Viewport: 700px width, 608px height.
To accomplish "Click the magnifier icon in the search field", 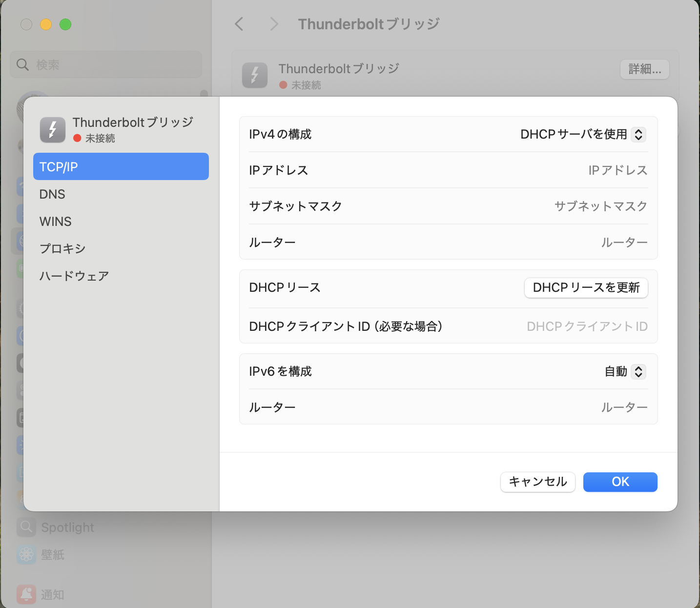I will click(22, 64).
